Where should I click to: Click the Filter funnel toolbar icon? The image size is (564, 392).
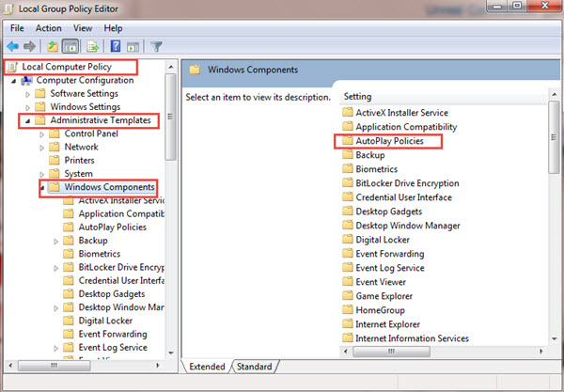coord(156,47)
